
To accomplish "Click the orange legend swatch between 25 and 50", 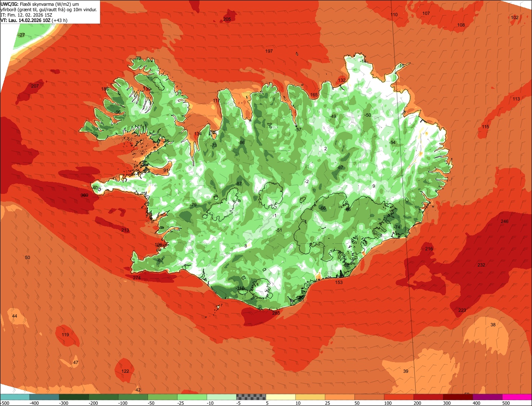I will click(x=340, y=397).
